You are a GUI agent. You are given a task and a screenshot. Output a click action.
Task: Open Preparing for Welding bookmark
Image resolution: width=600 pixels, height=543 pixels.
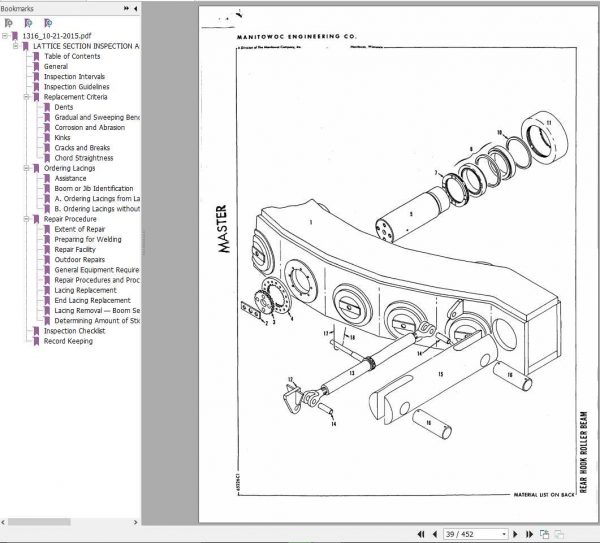(88, 240)
